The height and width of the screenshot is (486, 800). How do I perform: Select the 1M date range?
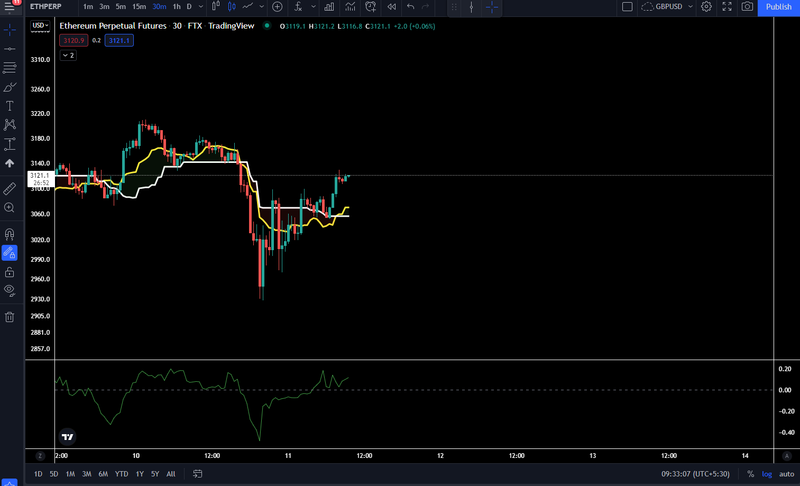point(70,474)
